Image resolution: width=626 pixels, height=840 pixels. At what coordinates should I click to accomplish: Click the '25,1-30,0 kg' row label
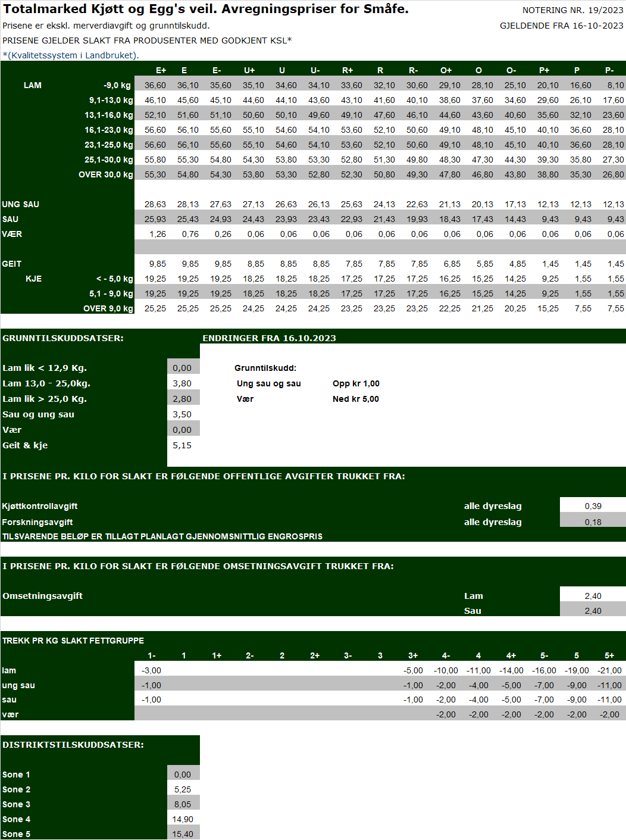point(108,160)
